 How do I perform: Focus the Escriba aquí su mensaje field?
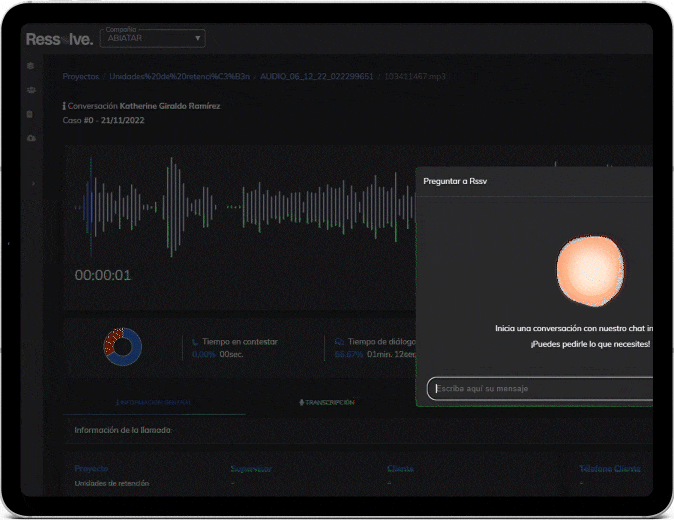pos(540,388)
